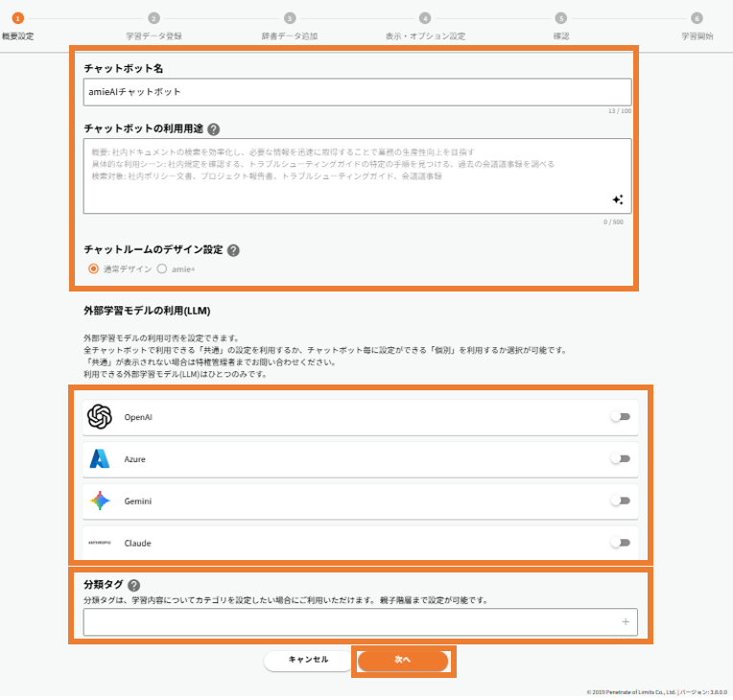Click the Azure logo icon
The image size is (733, 700).
coord(100,459)
